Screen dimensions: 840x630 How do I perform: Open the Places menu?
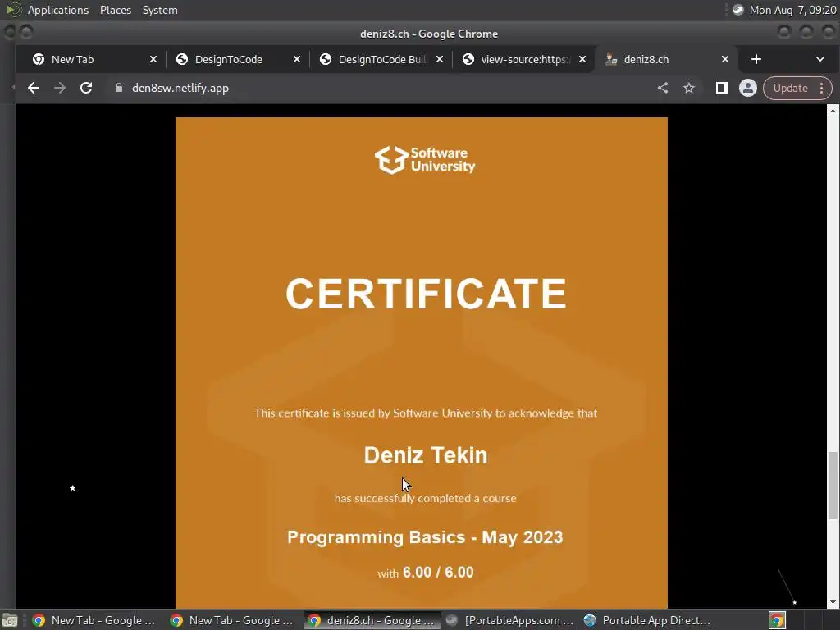116,10
